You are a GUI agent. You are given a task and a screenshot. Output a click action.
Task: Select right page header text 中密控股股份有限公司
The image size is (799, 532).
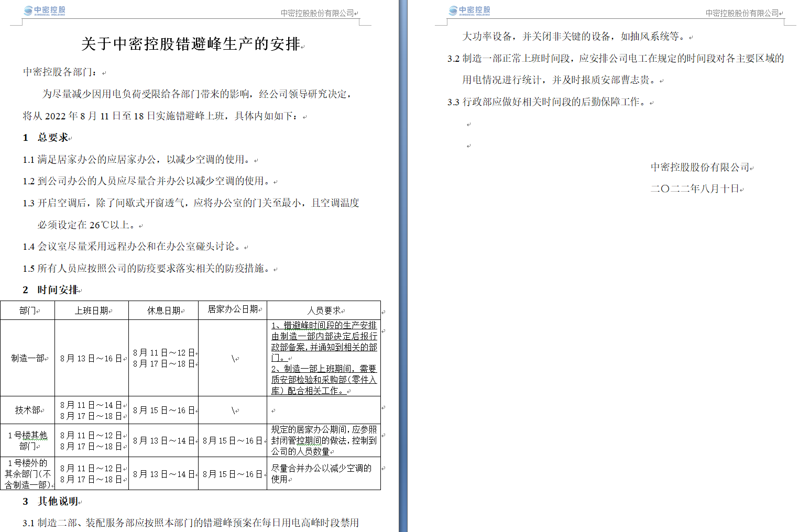click(742, 13)
